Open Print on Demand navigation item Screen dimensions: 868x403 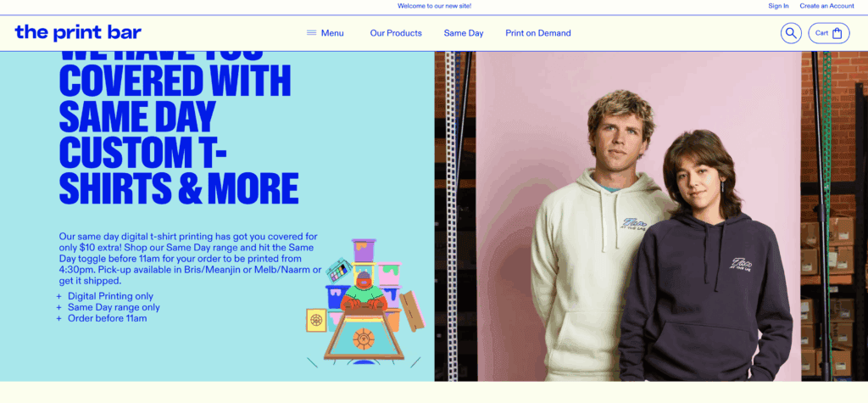pos(538,33)
